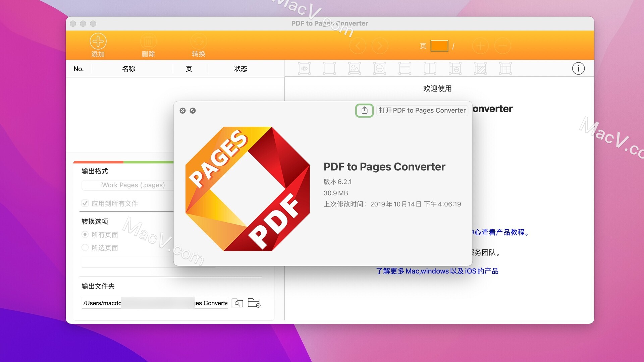644x362 pixels.
Task: Click the folder with checkmark icon
Action: pyautogui.click(x=254, y=303)
